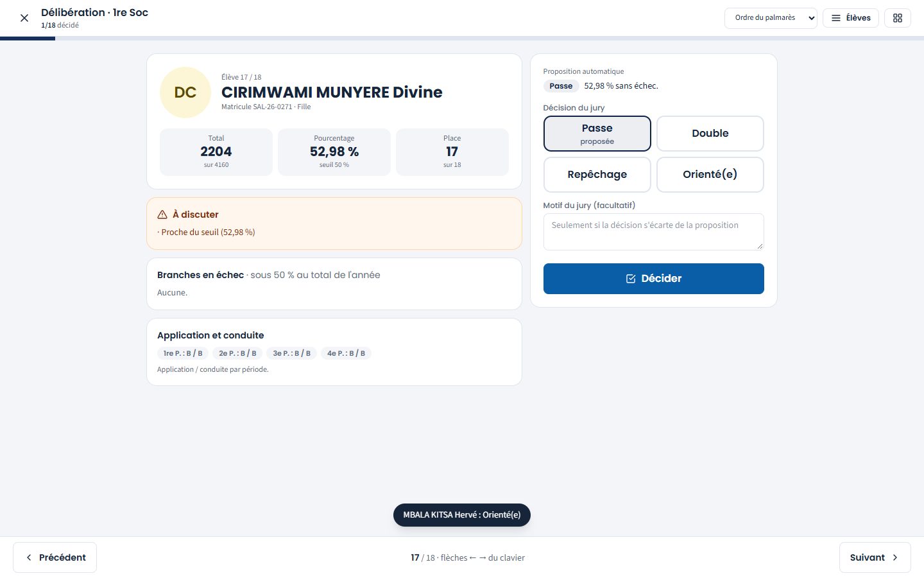Click the Application et conduite heading
This screenshot has width=924, height=578.
pyautogui.click(x=210, y=335)
